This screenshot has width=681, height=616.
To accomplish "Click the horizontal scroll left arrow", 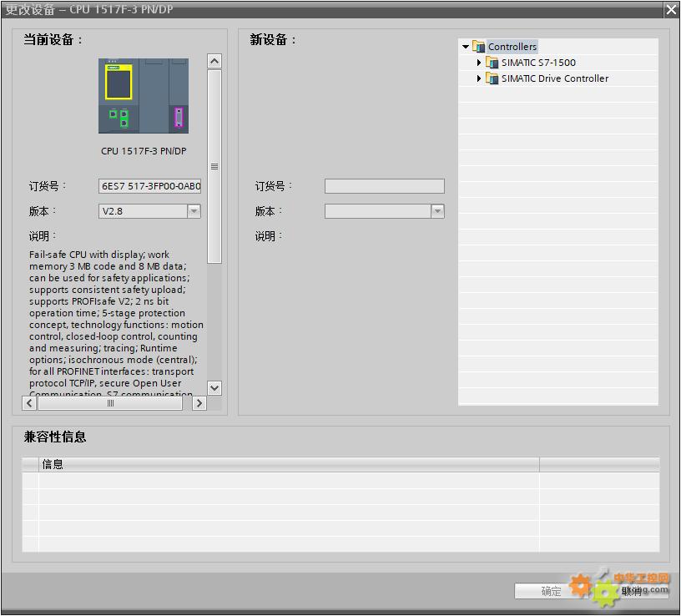I will tap(29, 403).
